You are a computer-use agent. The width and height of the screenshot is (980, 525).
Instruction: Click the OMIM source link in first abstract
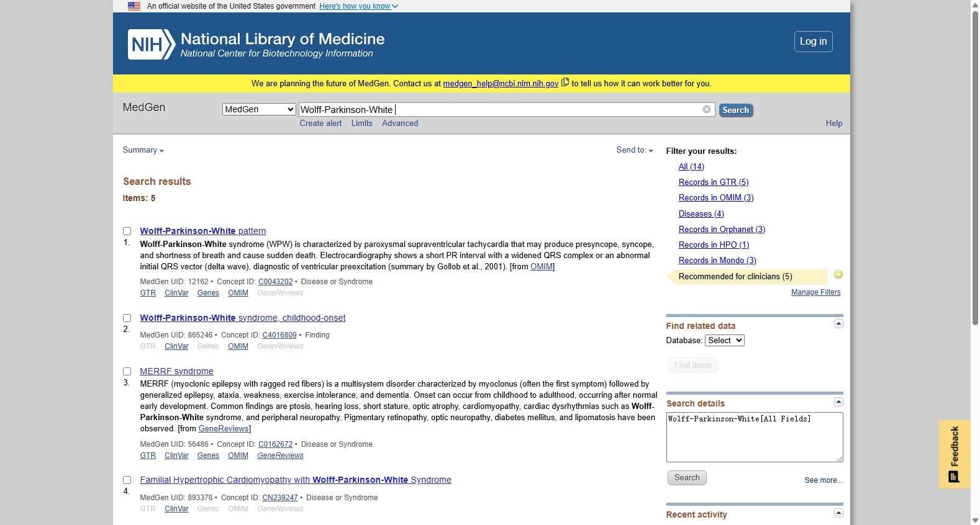click(541, 267)
